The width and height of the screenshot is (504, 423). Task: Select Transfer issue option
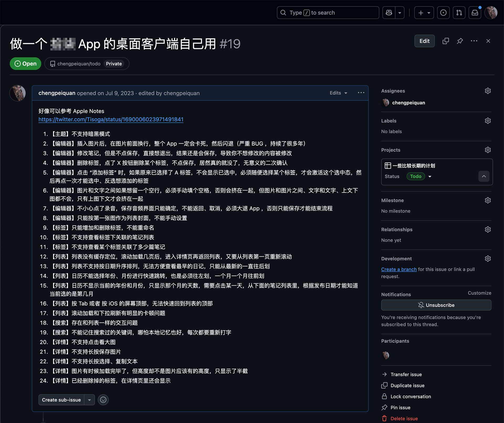tap(406, 374)
